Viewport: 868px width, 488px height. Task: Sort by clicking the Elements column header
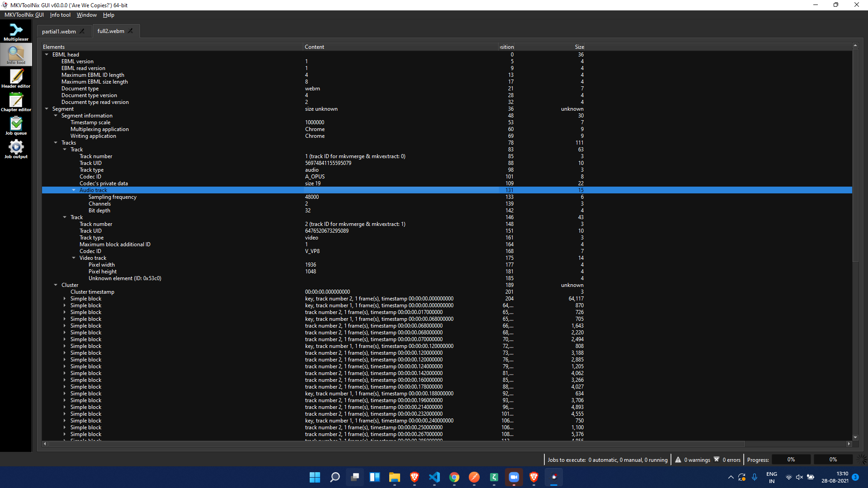pos(54,47)
